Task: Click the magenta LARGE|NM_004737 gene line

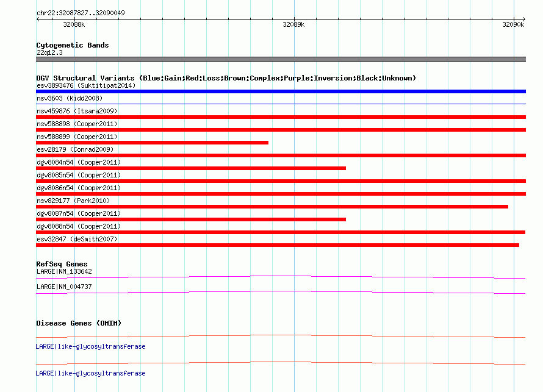Action: coord(281,293)
